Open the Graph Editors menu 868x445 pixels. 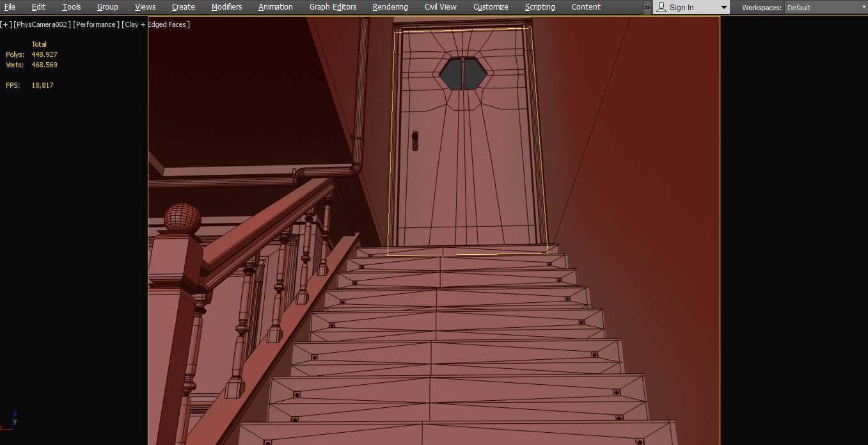[x=333, y=7]
